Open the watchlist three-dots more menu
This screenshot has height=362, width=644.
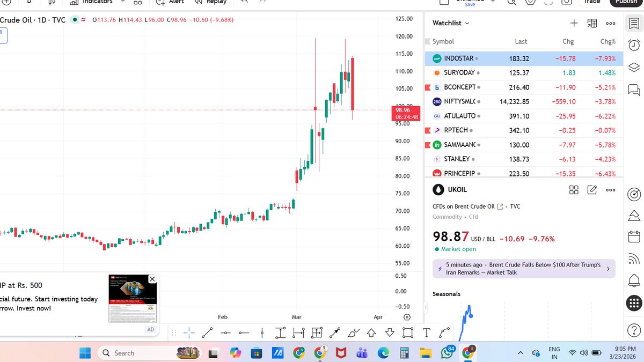pyautogui.click(x=611, y=23)
